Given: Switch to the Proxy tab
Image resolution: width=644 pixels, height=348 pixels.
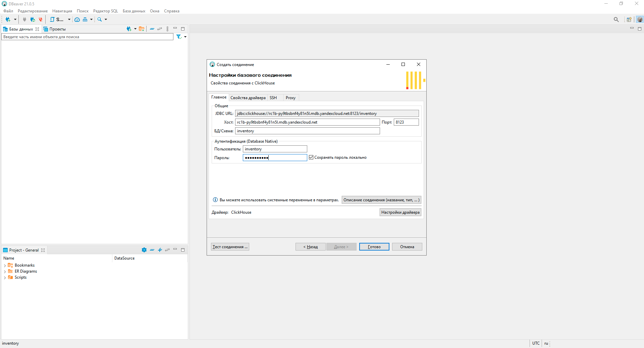Looking at the screenshot, I should pos(290,98).
